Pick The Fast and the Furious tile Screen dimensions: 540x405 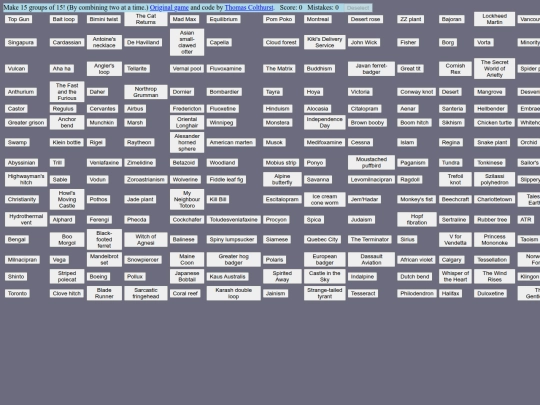(67, 92)
